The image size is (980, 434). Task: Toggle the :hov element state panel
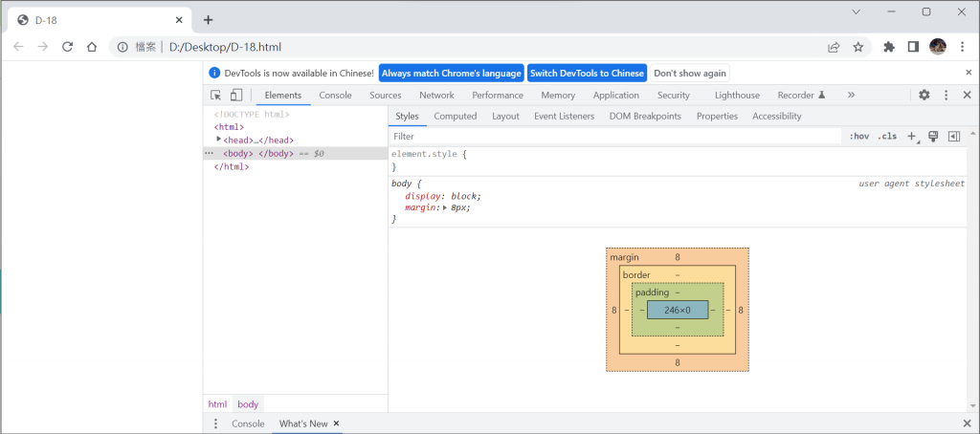(858, 137)
